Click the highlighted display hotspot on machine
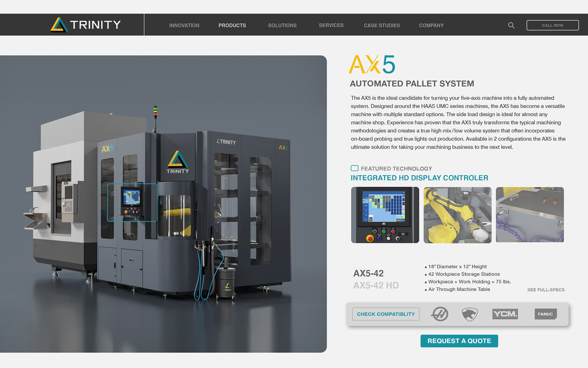Image resolution: width=588 pixels, height=368 pixels. tap(132, 202)
